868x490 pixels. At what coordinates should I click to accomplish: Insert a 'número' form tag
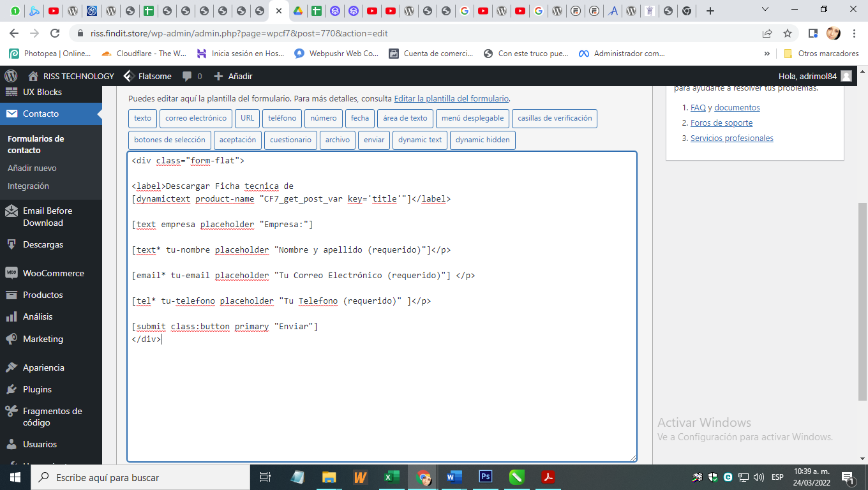tap(324, 118)
